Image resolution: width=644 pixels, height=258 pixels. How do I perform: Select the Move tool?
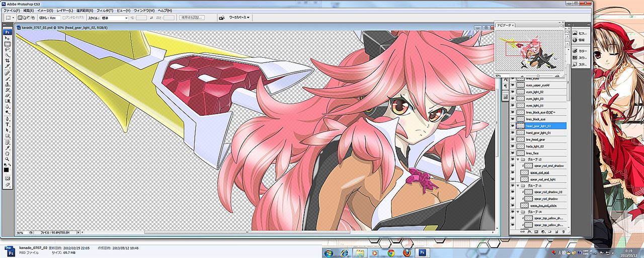pyautogui.click(x=8, y=39)
